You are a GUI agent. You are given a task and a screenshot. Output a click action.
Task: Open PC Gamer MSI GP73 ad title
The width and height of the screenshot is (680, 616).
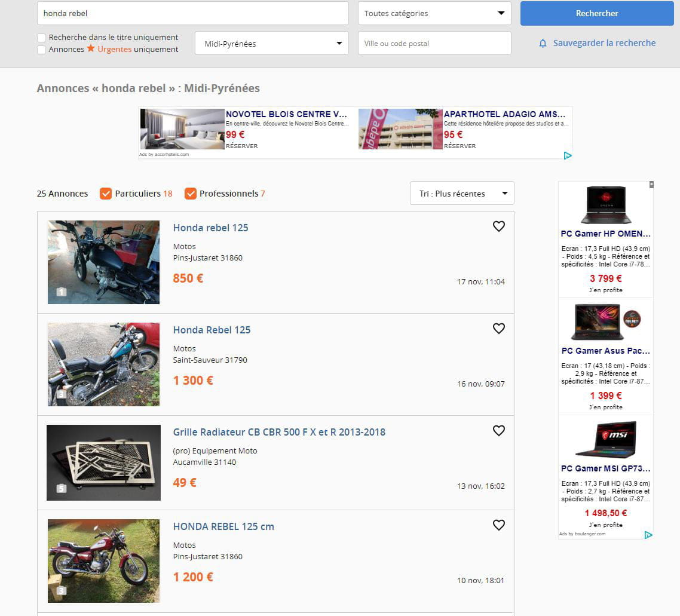click(605, 468)
